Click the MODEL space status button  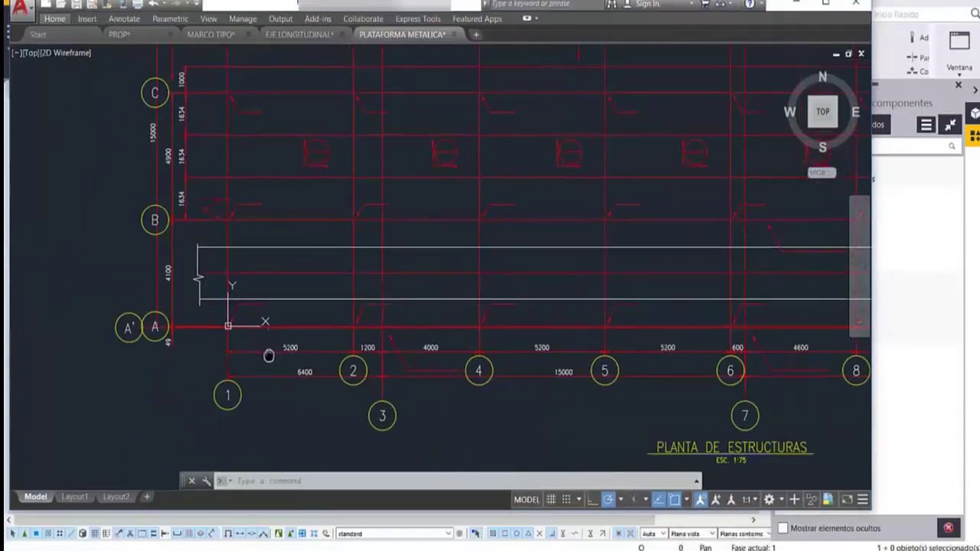pos(527,500)
